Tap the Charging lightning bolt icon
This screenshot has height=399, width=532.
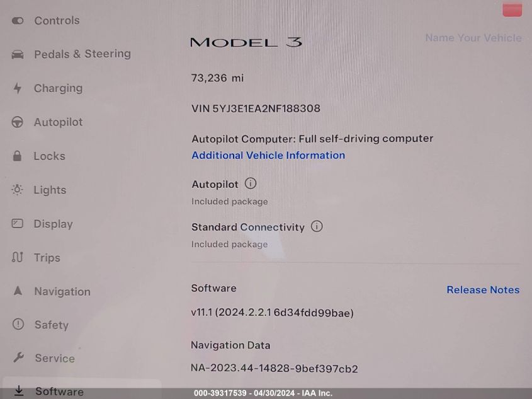click(x=17, y=88)
